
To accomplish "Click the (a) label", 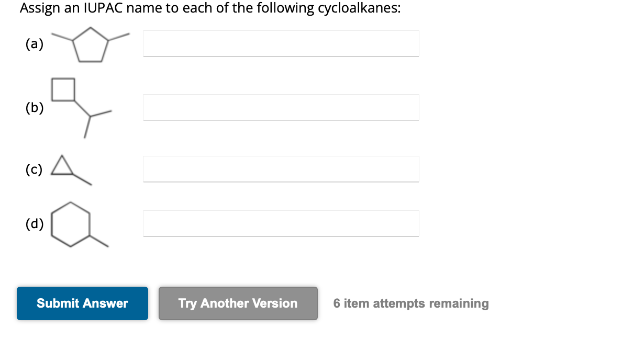I will (x=35, y=44).
